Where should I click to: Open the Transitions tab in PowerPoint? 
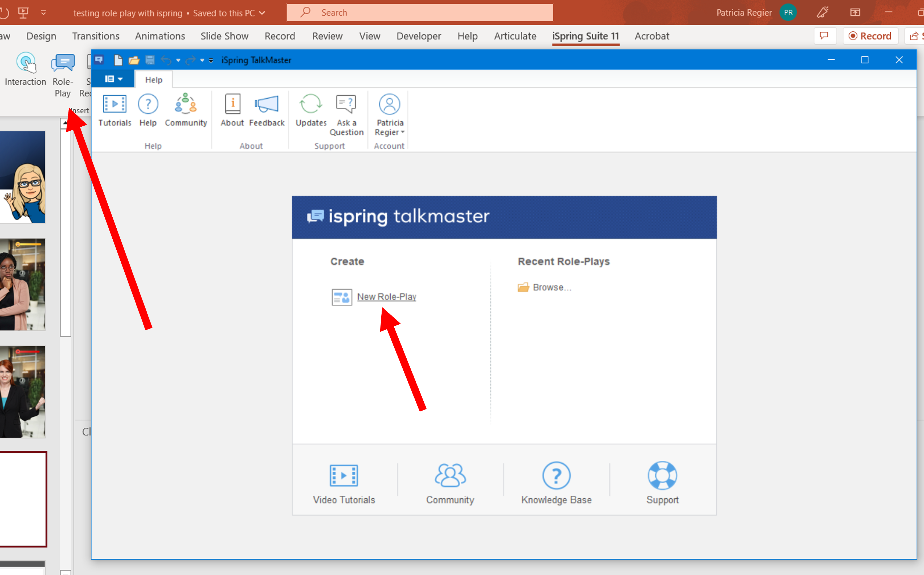(96, 36)
